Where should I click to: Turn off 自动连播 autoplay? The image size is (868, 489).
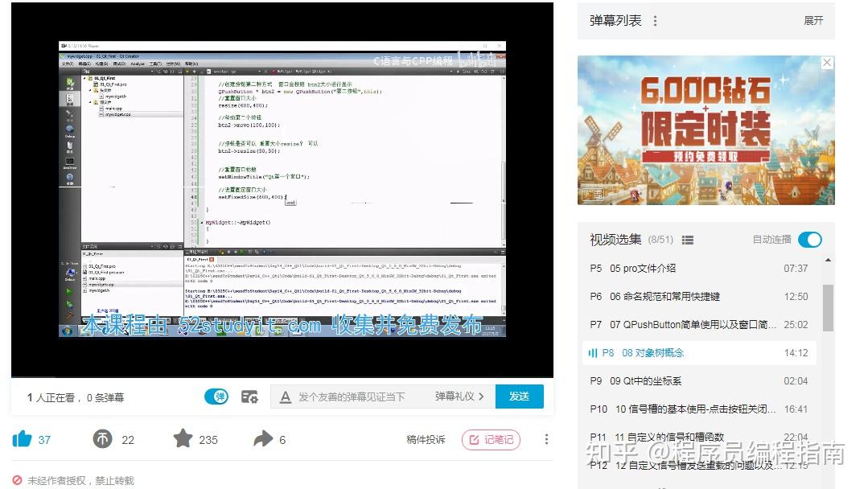[x=811, y=240]
